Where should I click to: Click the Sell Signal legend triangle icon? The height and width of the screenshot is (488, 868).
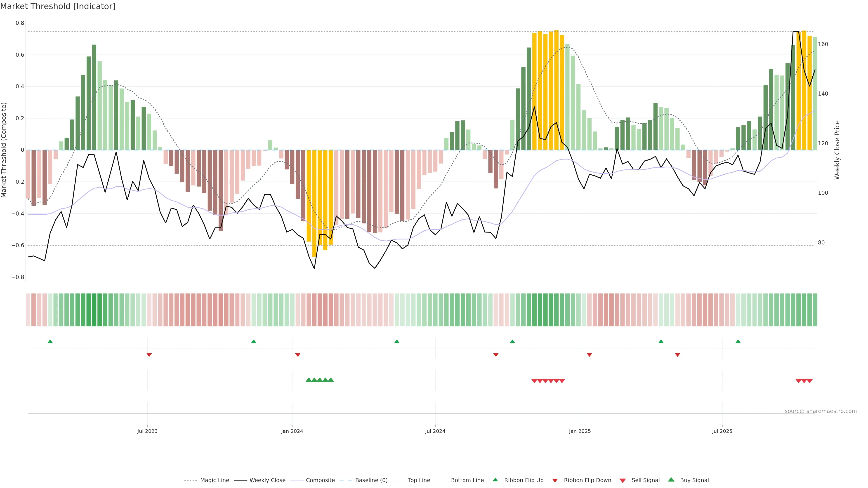[622, 481]
